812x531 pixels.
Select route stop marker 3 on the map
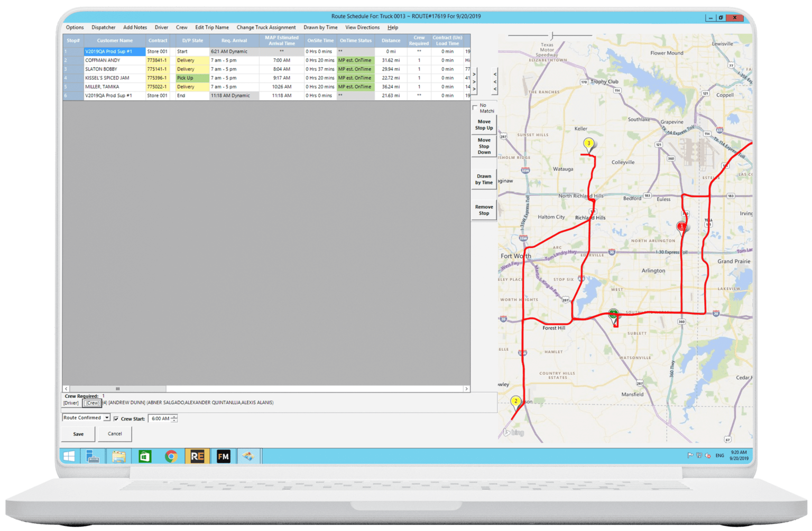[589, 143]
